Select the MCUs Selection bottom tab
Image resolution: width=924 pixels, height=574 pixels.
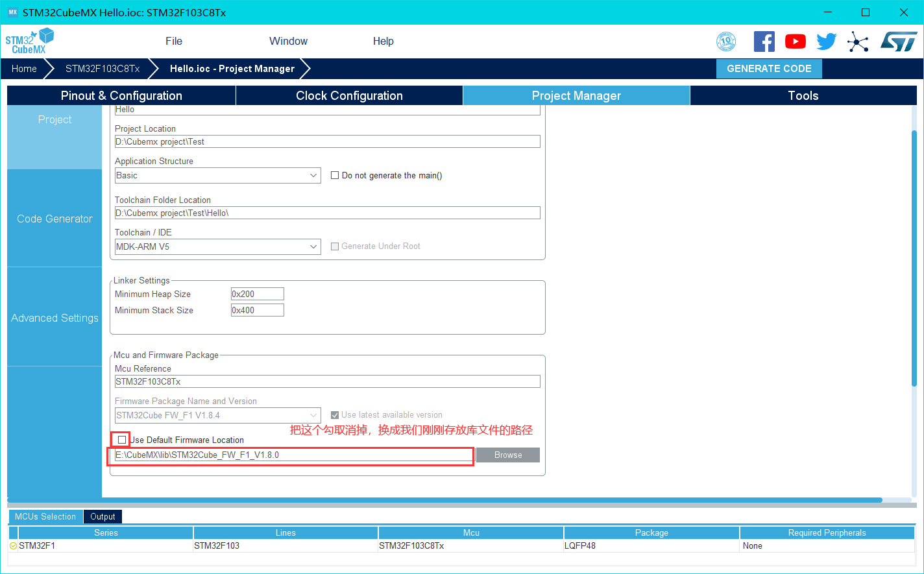45,517
